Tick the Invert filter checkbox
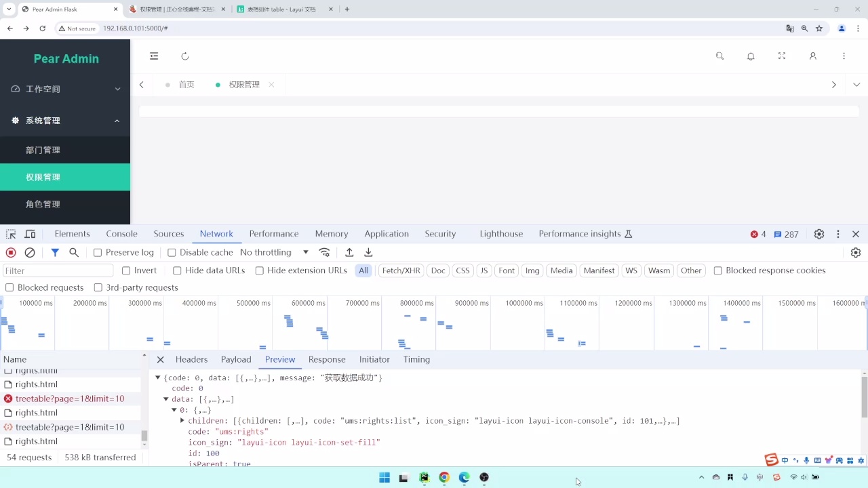Screen dimensions: 868x488 [126, 270]
